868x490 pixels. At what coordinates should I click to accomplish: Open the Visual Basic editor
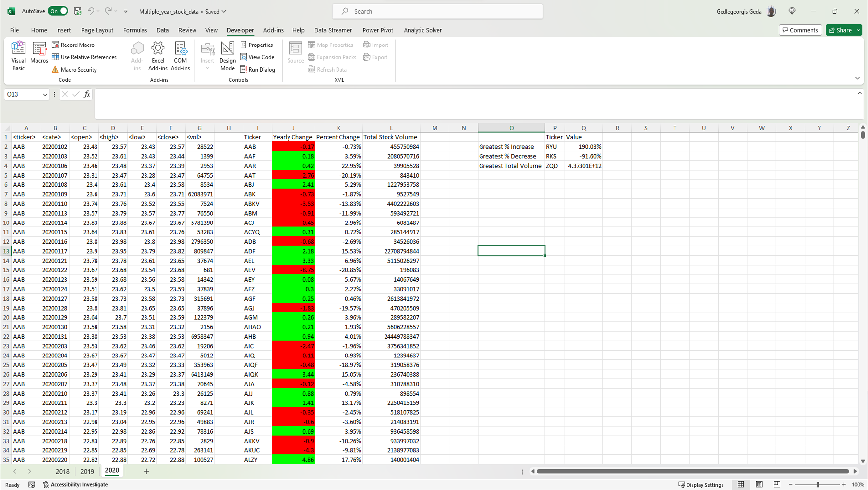click(18, 55)
